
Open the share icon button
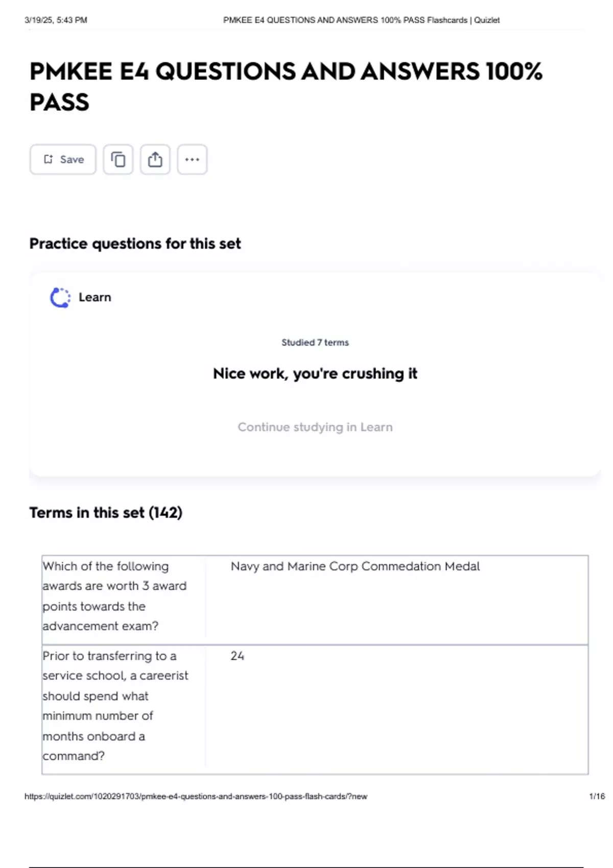155,159
